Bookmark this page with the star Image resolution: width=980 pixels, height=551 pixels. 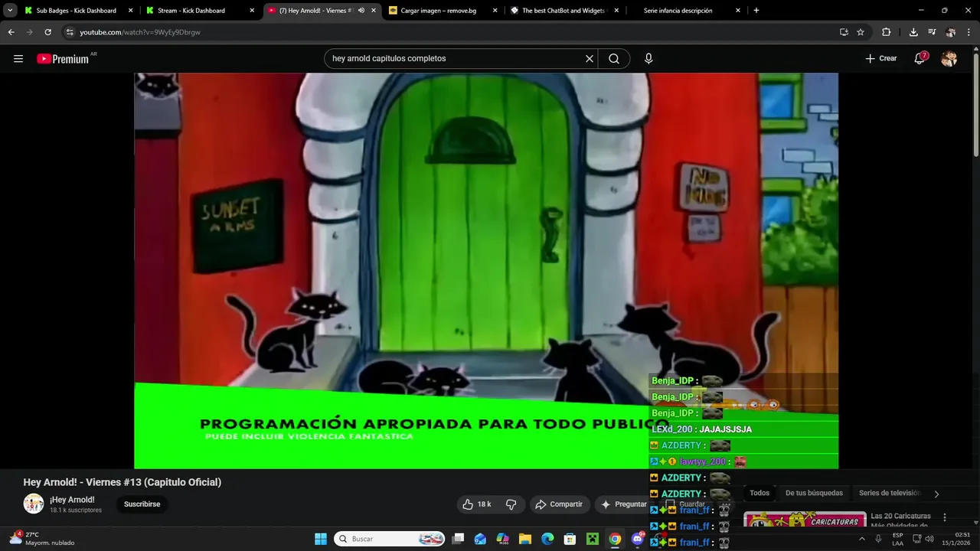coord(861,32)
